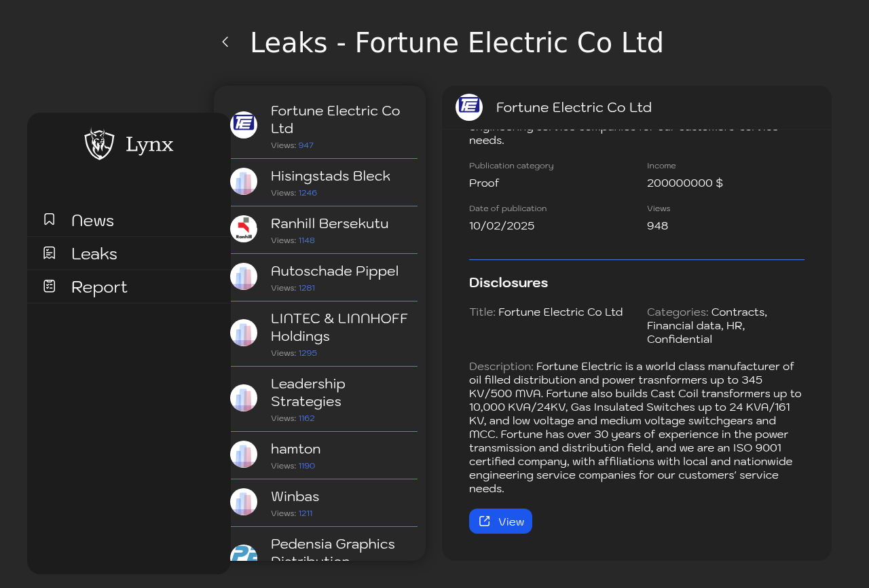869x588 pixels.
Task: Click the disclosure Title field text
Action: tap(546, 312)
